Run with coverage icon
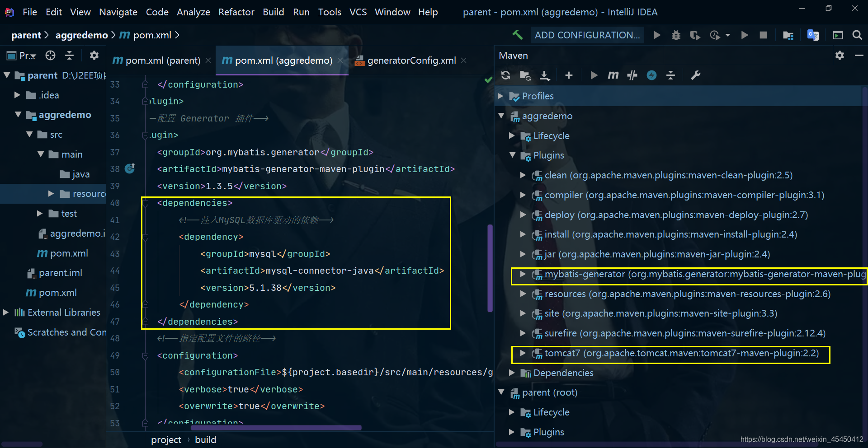Viewport: 868px width, 448px height. [695, 35]
